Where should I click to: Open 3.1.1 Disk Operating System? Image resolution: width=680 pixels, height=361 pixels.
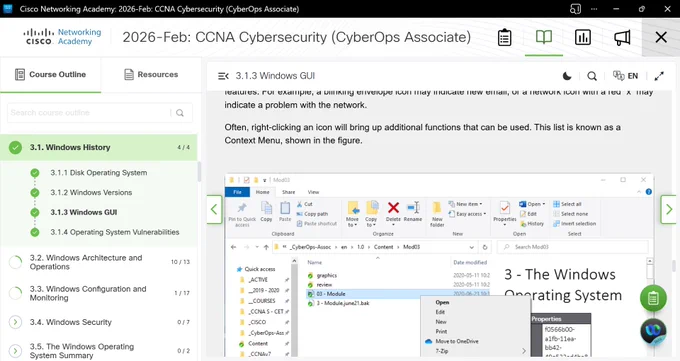click(x=98, y=173)
